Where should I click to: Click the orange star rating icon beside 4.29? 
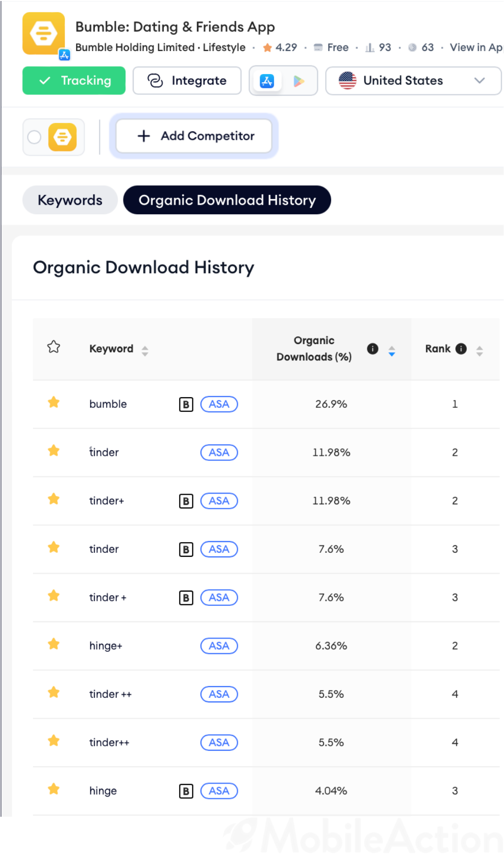click(x=267, y=47)
